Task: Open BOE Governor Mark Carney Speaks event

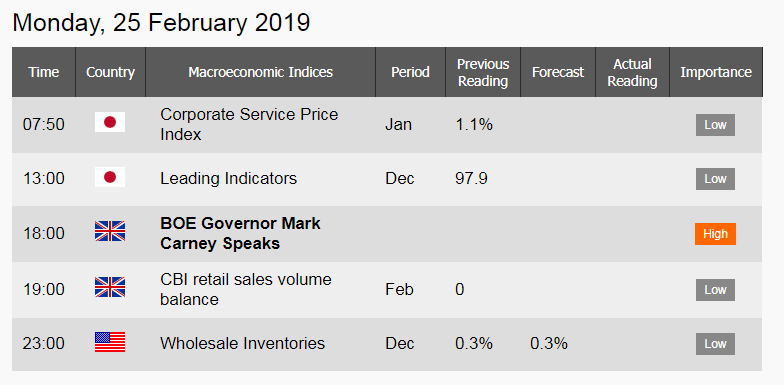Action: coord(240,234)
